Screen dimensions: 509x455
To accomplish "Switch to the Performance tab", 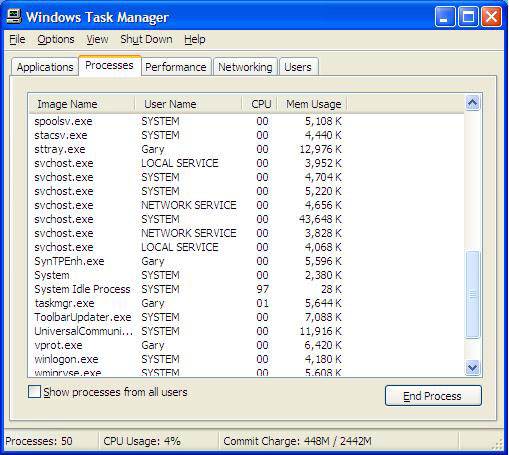I will coord(176,67).
